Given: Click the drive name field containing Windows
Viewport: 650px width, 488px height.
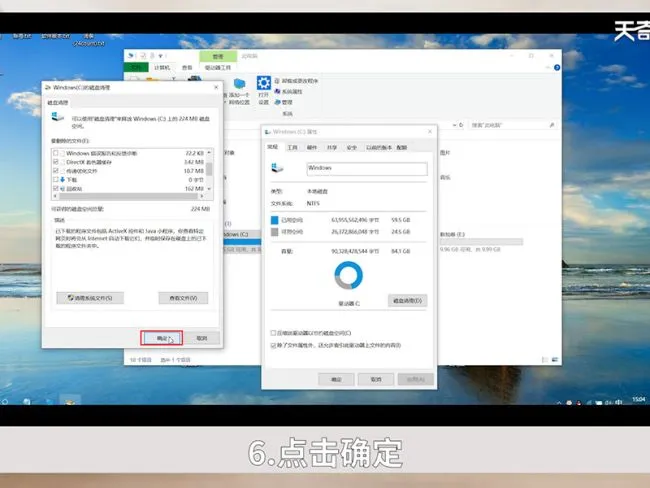Looking at the screenshot, I should [x=367, y=168].
